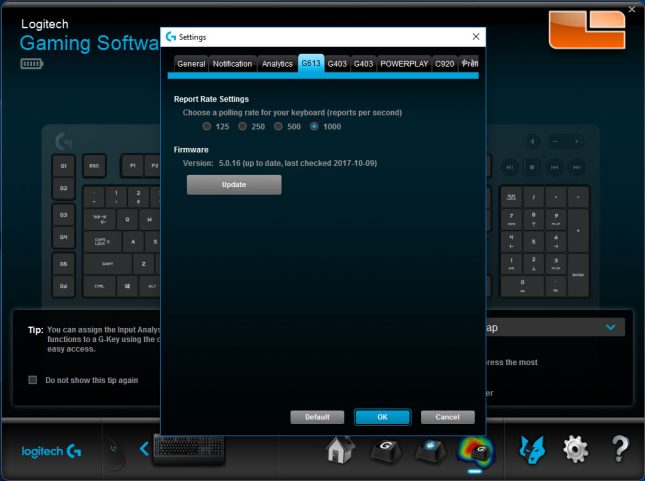Click the next track media key

577,167
